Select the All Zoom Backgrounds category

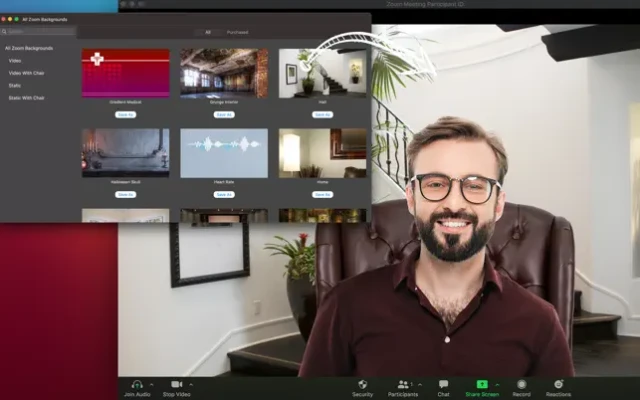(29, 48)
